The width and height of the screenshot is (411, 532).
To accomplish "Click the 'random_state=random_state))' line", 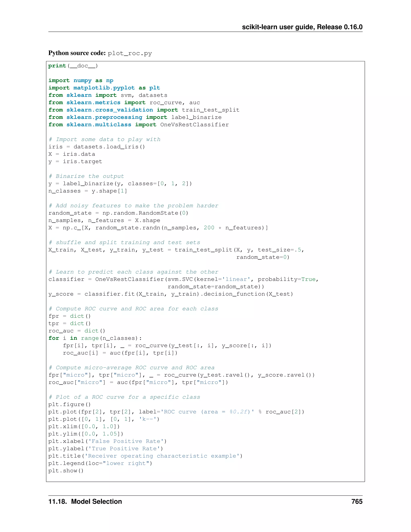I will [216, 287].
